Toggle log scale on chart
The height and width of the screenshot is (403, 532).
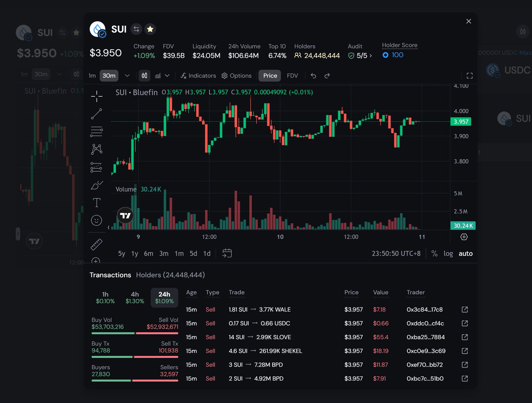[448, 253]
